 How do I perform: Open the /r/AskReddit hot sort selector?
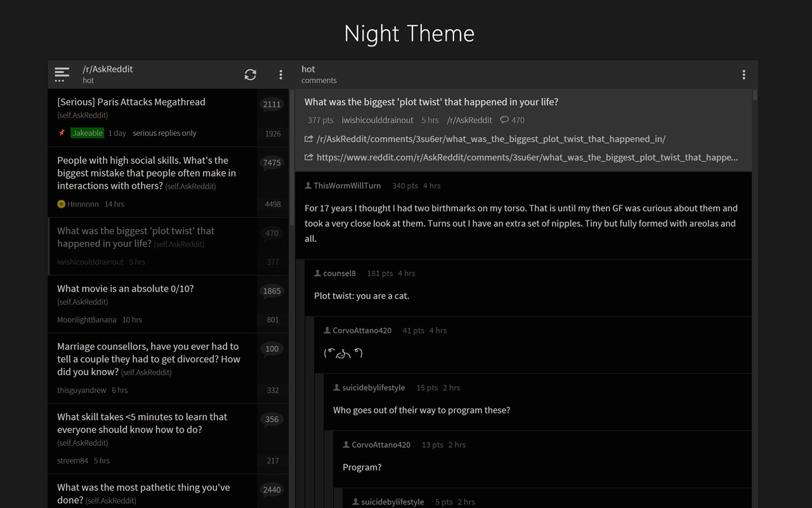click(x=108, y=74)
